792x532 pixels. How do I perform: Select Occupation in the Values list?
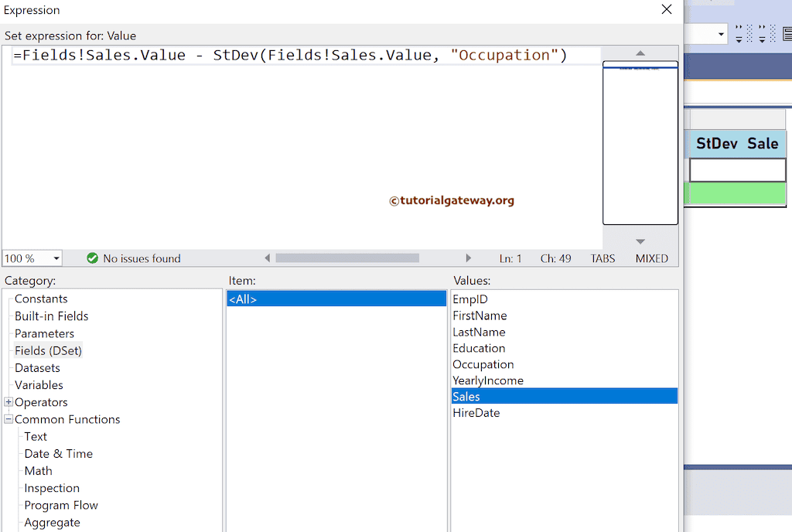click(x=483, y=364)
